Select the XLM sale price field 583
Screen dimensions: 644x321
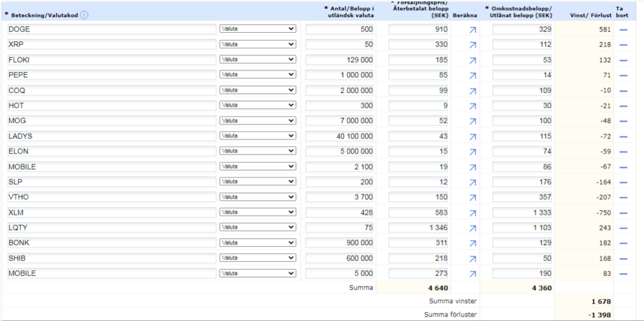[418, 213]
